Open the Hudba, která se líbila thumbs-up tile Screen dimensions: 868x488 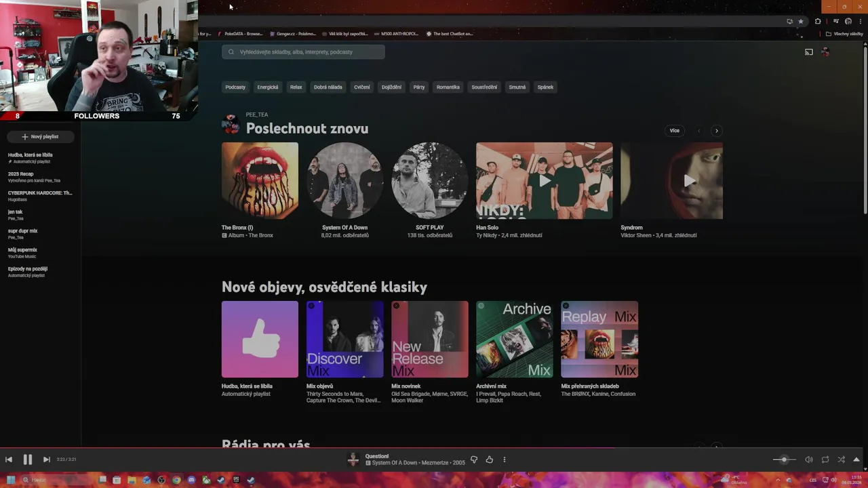tap(260, 340)
